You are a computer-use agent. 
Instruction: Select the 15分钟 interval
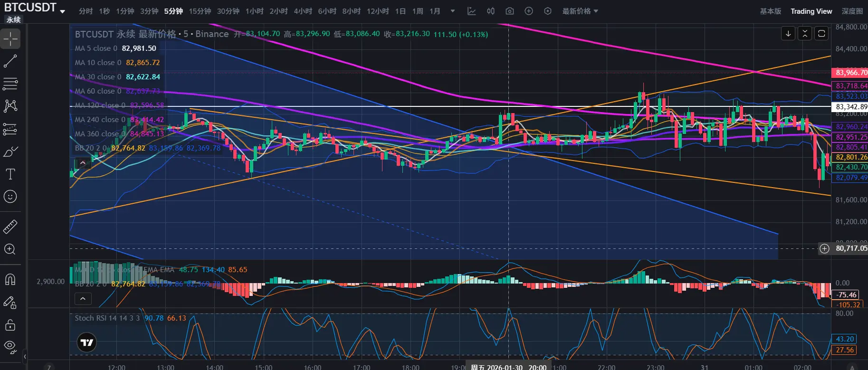pyautogui.click(x=200, y=11)
